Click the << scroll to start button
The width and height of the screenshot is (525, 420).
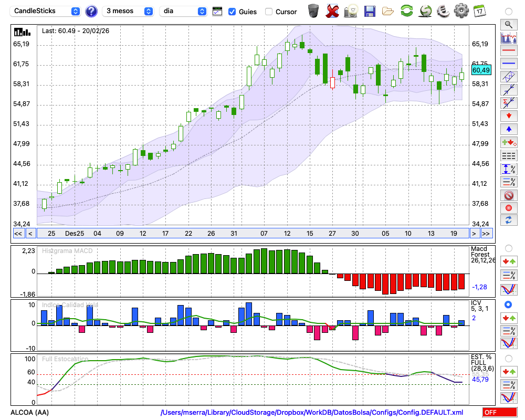[18, 234]
